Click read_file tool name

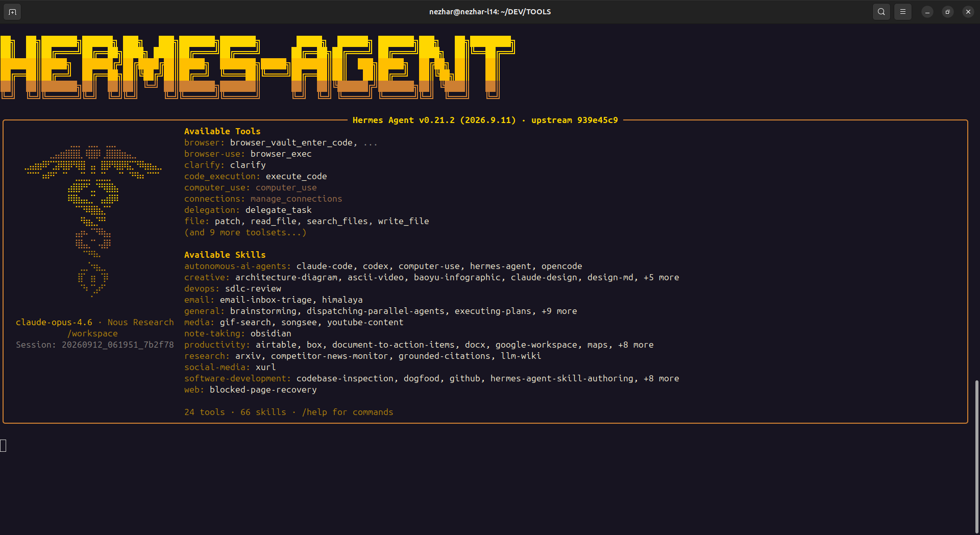[273, 221]
